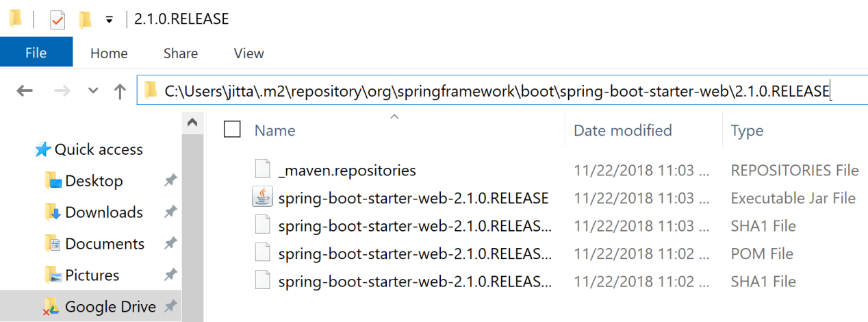Sort by the Type column header
Screen dimensions: 868x322
coord(747,130)
